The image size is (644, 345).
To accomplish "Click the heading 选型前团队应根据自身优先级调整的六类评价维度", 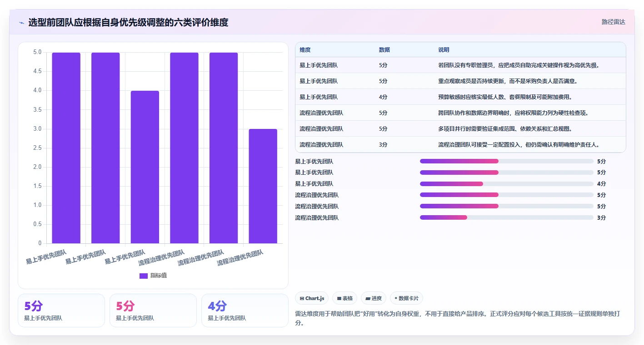I will pos(128,22).
